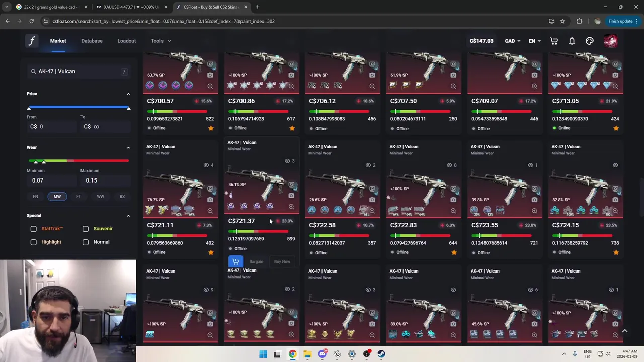Screen dimensions: 644x362
Task: Open the EN language dropdown
Action: point(534,41)
